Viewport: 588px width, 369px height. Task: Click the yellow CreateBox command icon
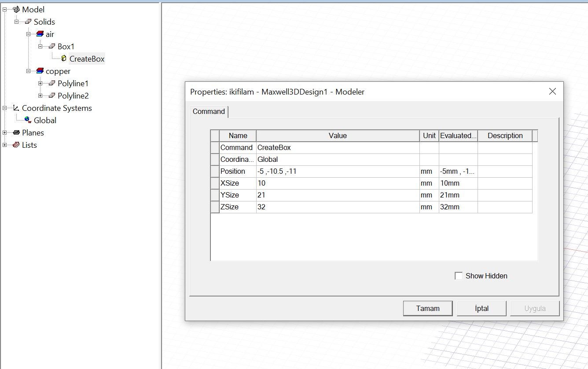coord(64,58)
